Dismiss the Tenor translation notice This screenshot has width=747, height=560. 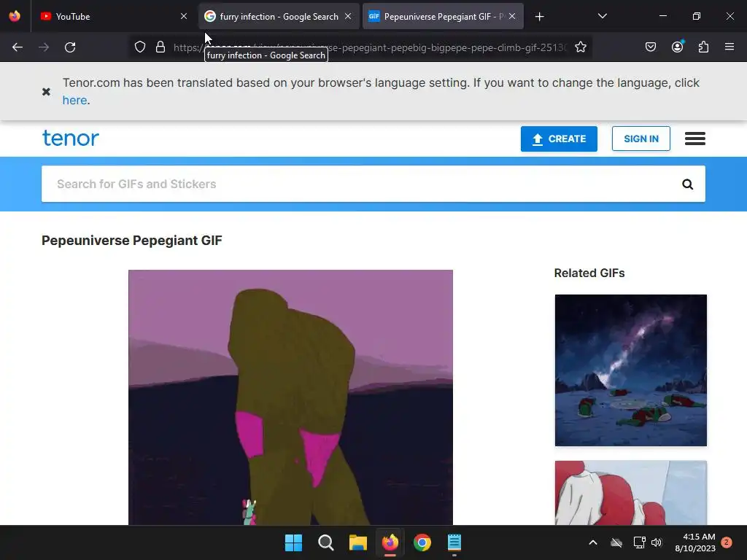click(x=46, y=91)
